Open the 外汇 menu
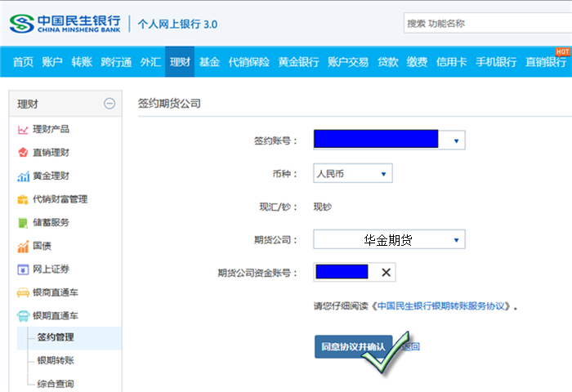The height and width of the screenshot is (392, 572). (x=150, y=62)
